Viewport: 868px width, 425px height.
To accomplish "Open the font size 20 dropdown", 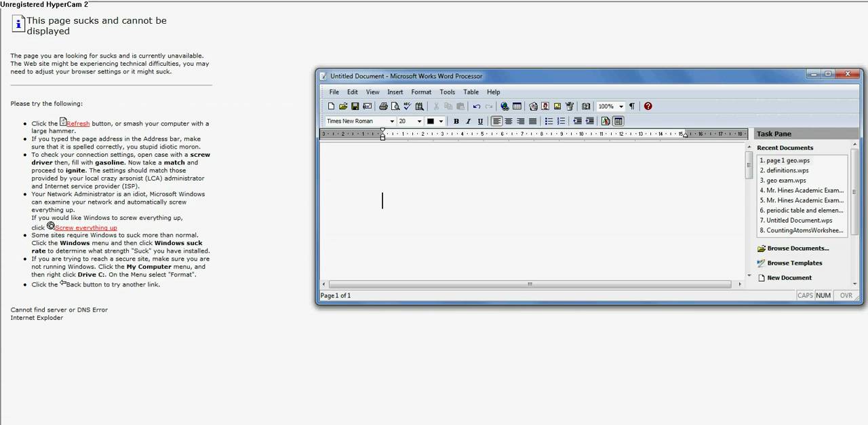I will point(419,121).
